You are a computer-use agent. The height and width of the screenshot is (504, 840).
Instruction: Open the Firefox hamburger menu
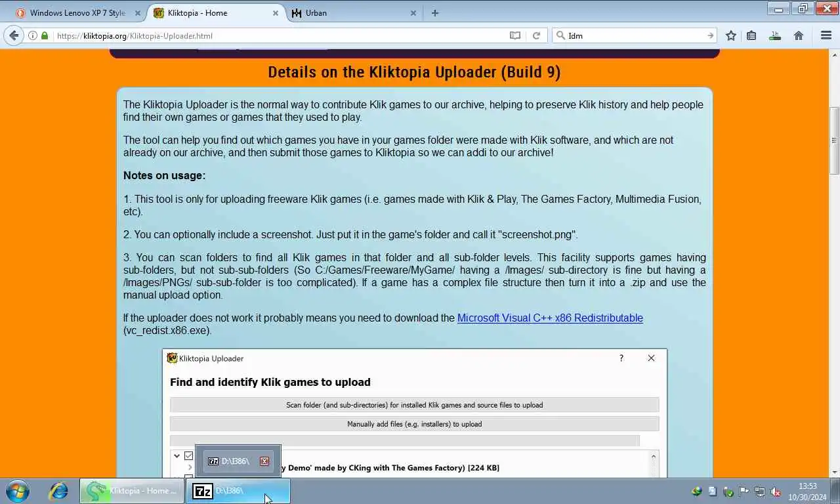click(x=826, y=35)
